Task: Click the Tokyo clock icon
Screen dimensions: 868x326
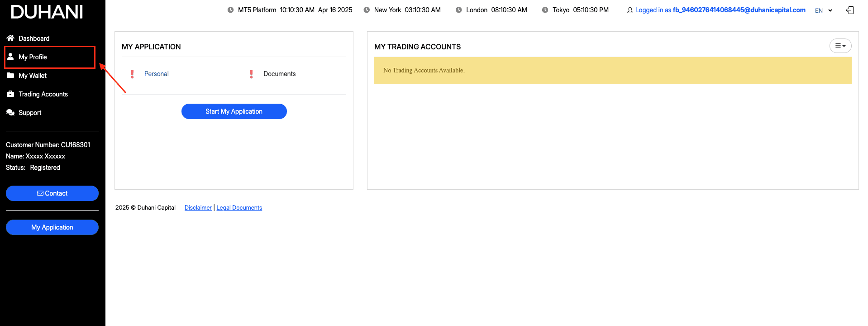Action: pos(545,10)
